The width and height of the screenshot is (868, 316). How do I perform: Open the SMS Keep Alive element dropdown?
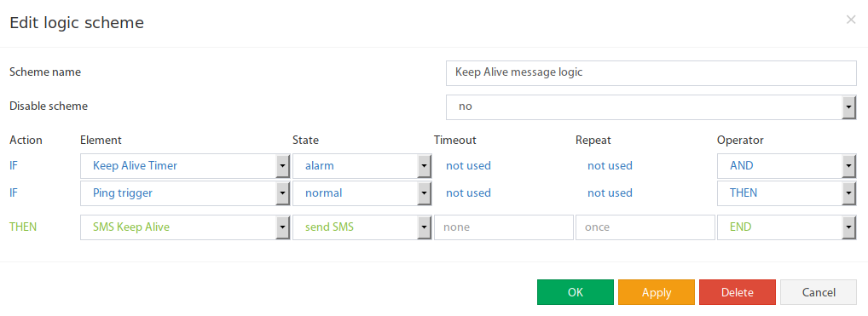[185, 227]
